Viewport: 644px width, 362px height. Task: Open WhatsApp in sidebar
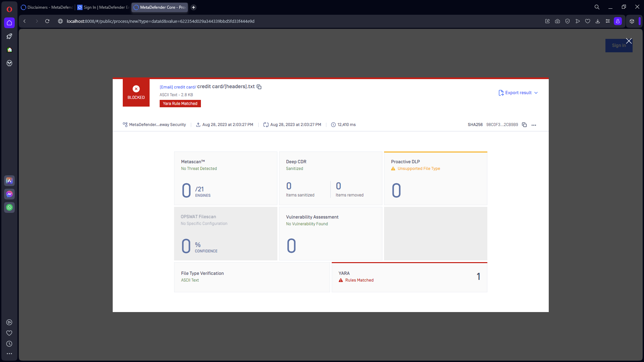9,207
